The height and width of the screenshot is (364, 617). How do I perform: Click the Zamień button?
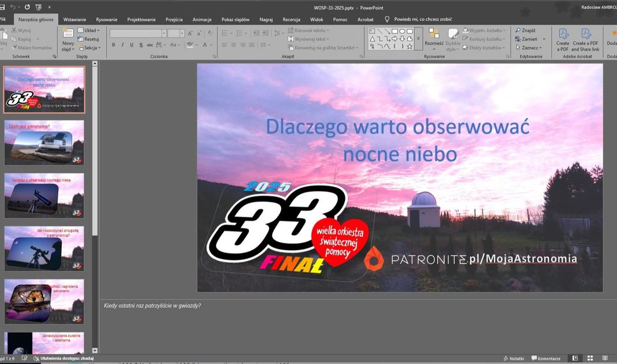click(526, 39)
